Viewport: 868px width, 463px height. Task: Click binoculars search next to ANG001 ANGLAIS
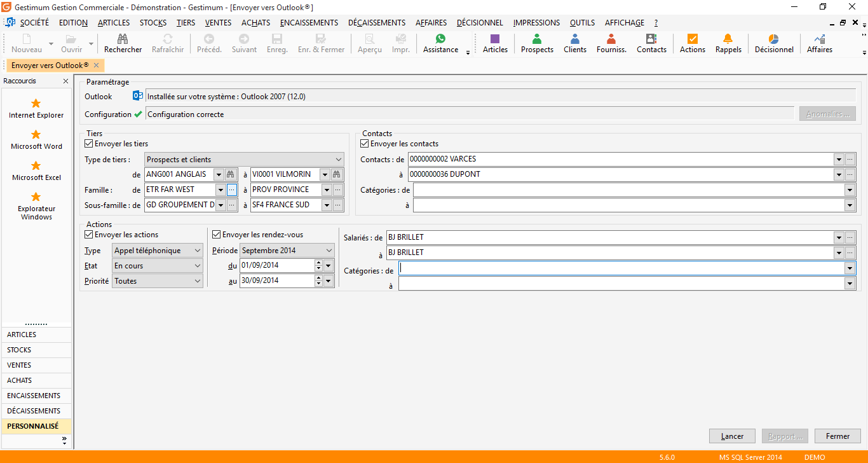click(231, 174)
